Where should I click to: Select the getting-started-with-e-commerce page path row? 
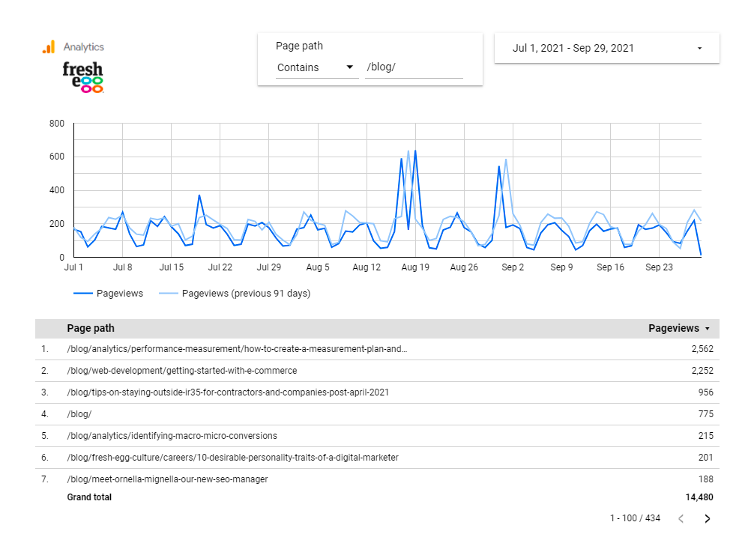(377, 371)
